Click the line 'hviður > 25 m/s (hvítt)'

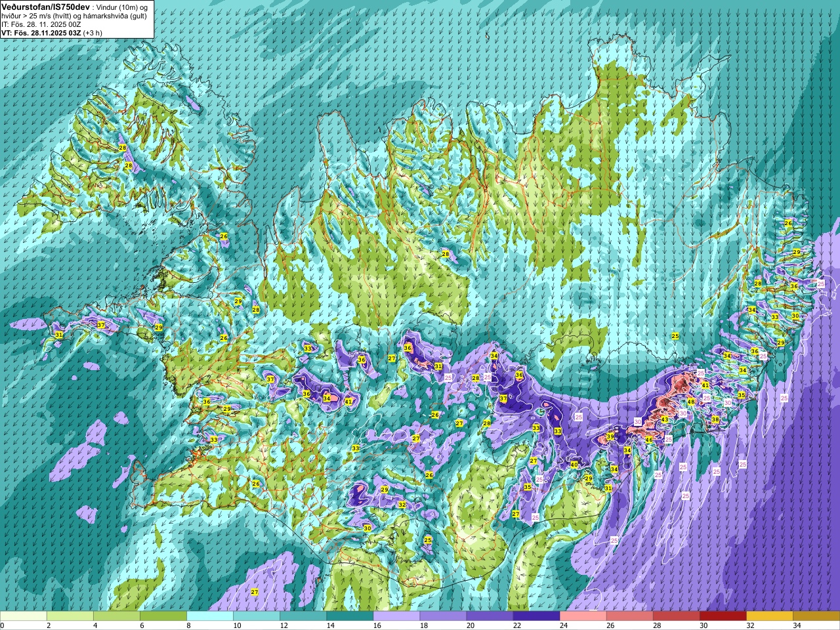point(37,15)
